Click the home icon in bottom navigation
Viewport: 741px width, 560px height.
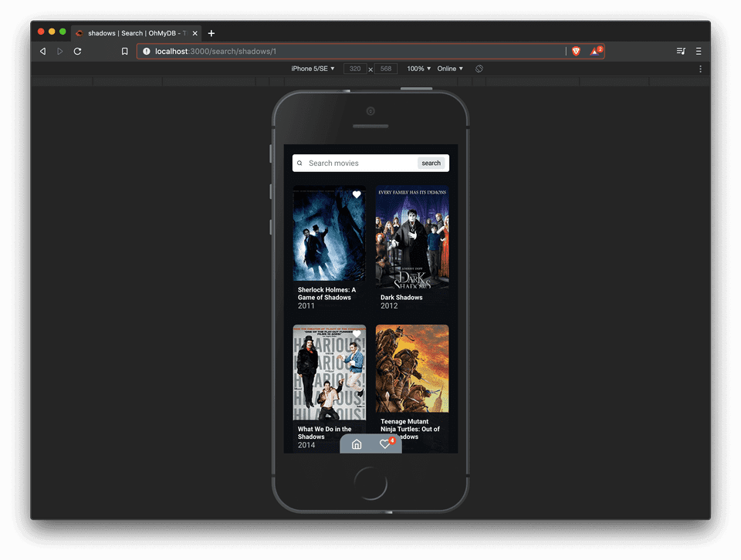click(357, 444)
